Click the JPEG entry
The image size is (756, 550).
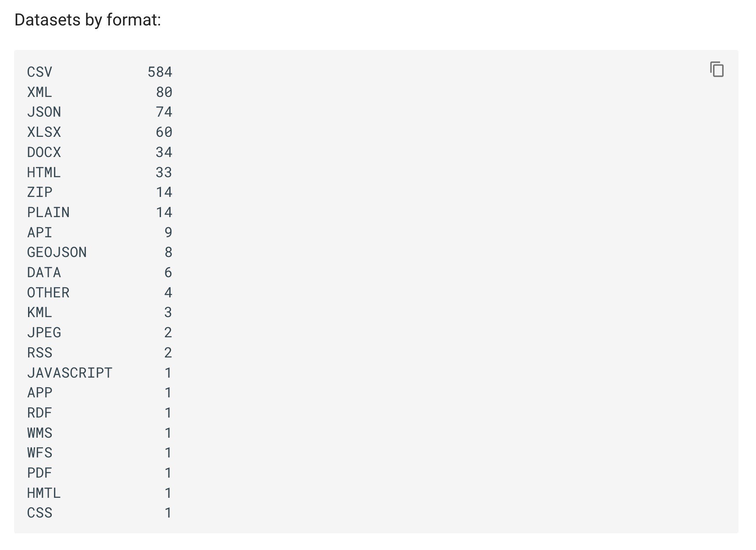click(x=44, y=332)
